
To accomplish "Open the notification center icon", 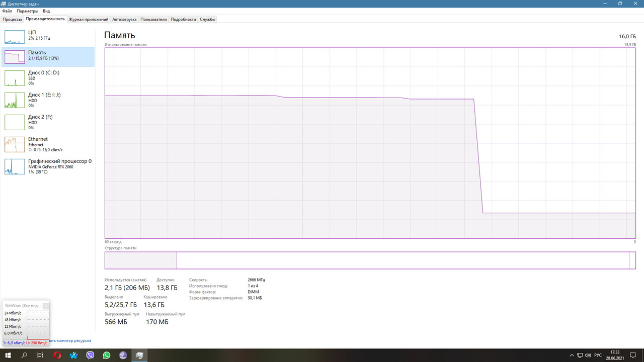I will pyautogui.click(x=632, y=355).
